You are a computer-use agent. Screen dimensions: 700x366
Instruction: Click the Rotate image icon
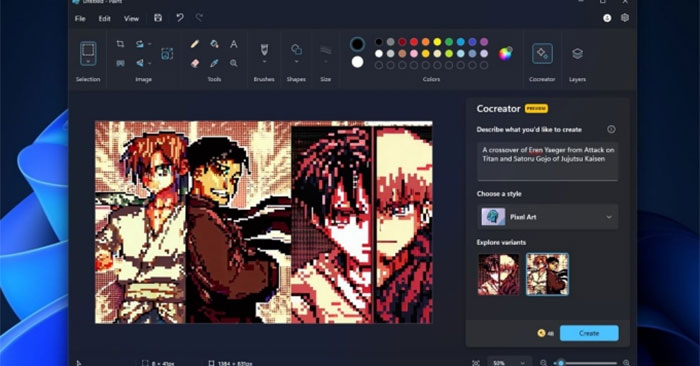(x=140, y=44)
